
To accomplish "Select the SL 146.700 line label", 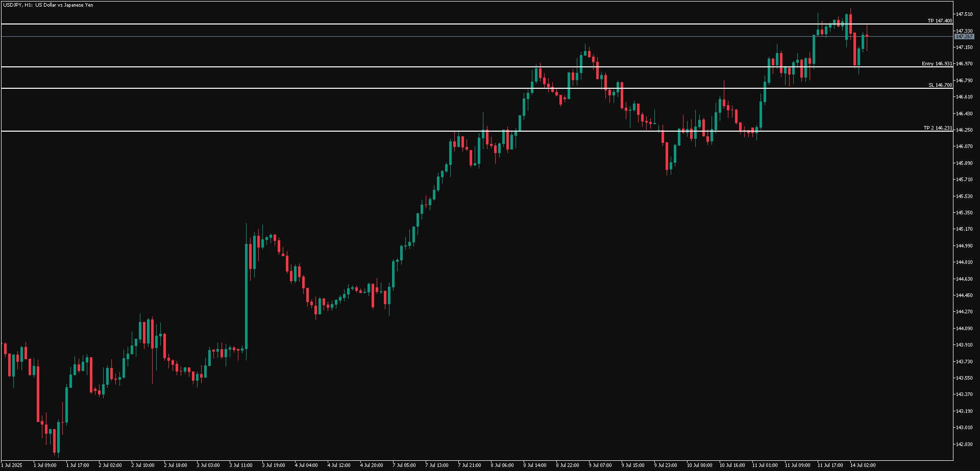I will (940, 85).
